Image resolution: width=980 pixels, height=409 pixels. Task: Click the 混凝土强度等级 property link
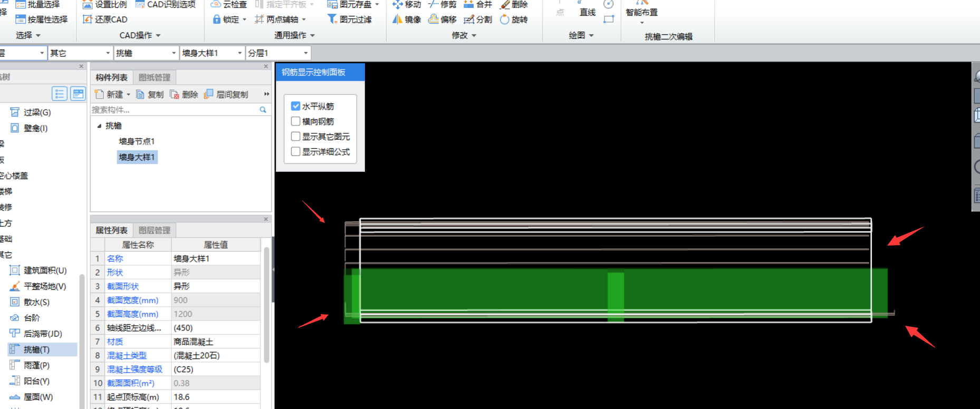click(x=134, y=369)
